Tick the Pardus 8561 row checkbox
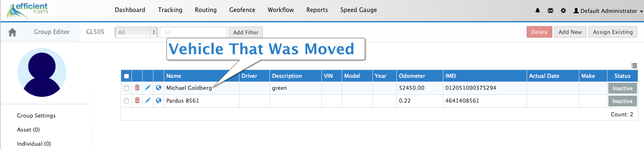Viewport: 644px width, 149px height. pos(126,101)
